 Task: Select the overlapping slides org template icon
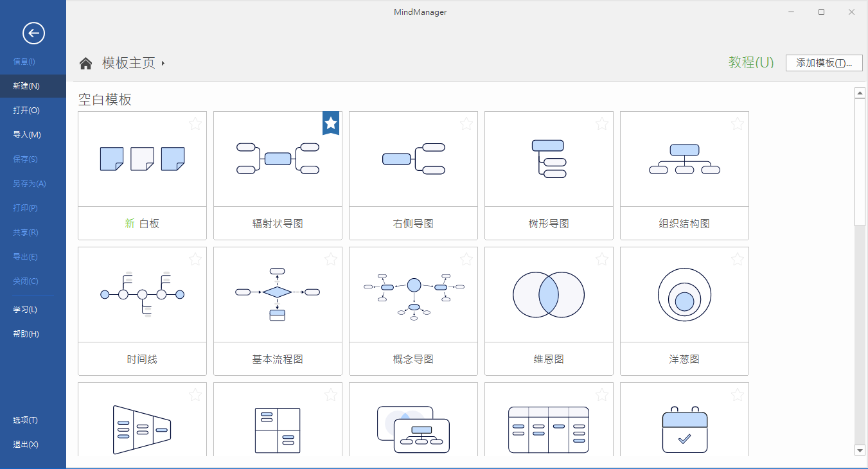coord(413,430)
